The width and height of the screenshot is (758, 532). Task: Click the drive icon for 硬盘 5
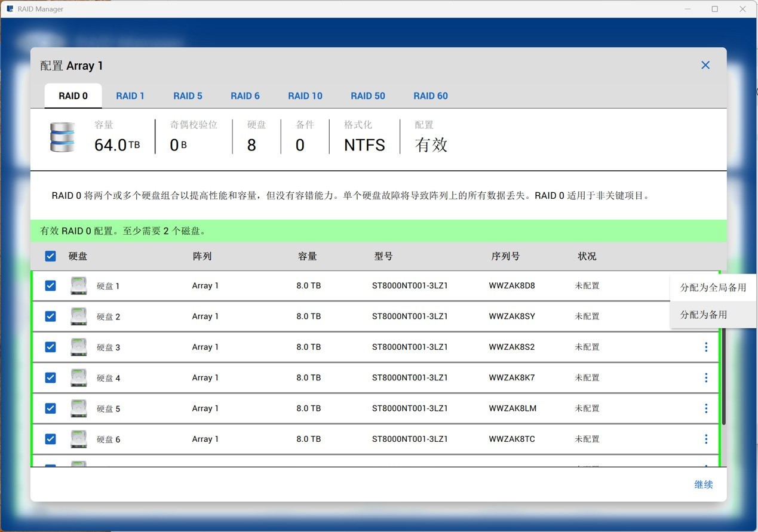click(x=79, y=408)
